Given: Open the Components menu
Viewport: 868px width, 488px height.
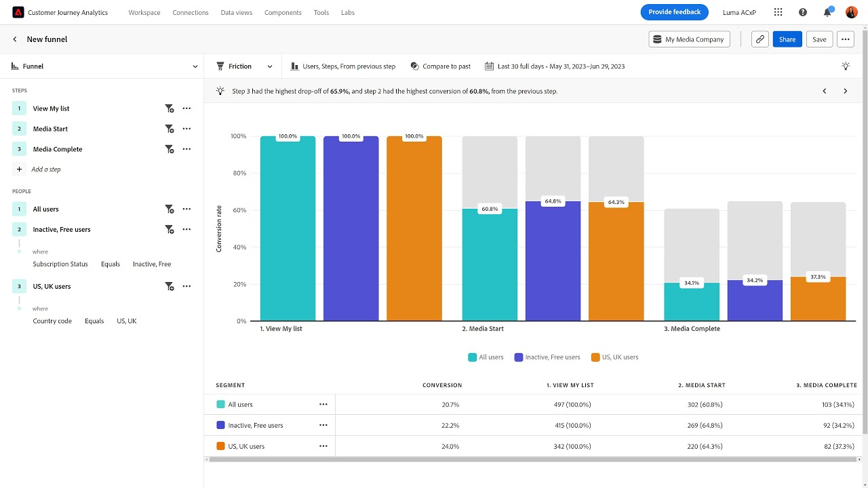Looking at the screenshot, I should tap(283, 12).
